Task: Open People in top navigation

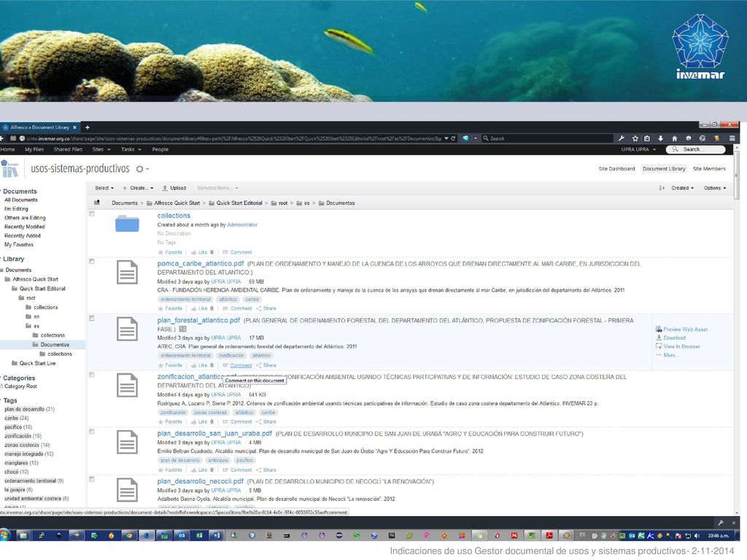Action: pos(160,149)
